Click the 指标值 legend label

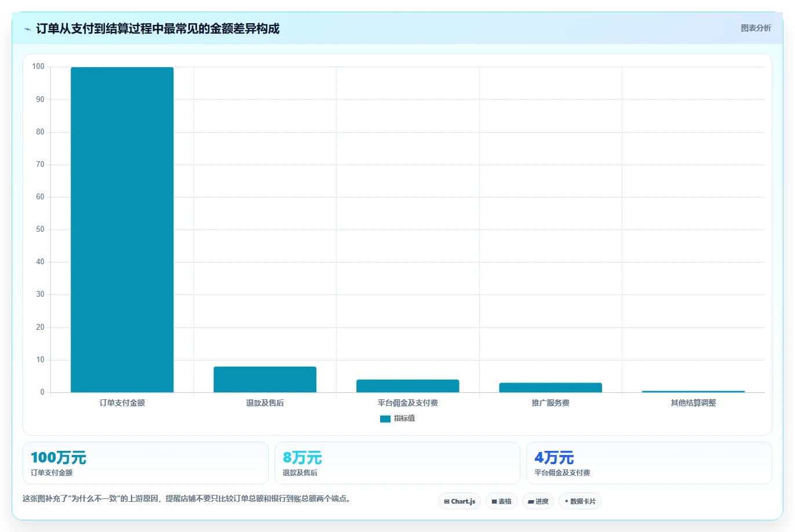click(404, 418)
